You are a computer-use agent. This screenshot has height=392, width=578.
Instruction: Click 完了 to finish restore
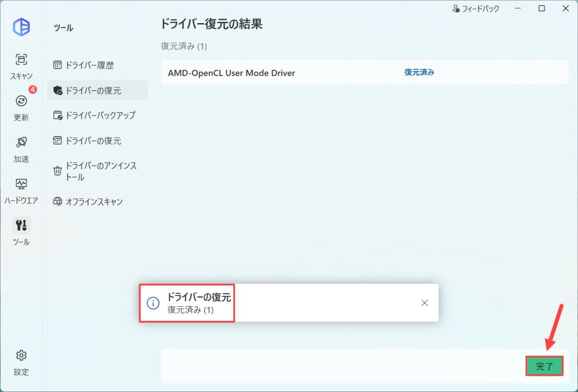point(545,366)
